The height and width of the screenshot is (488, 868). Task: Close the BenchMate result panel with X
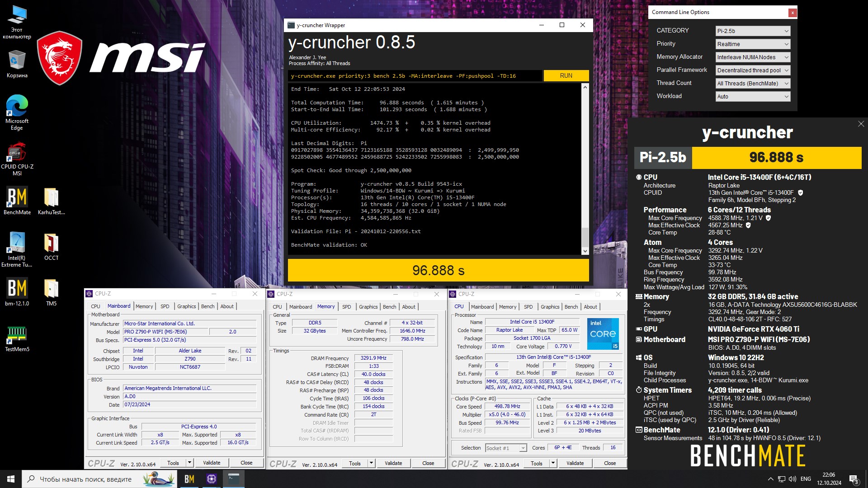point(861,124)
